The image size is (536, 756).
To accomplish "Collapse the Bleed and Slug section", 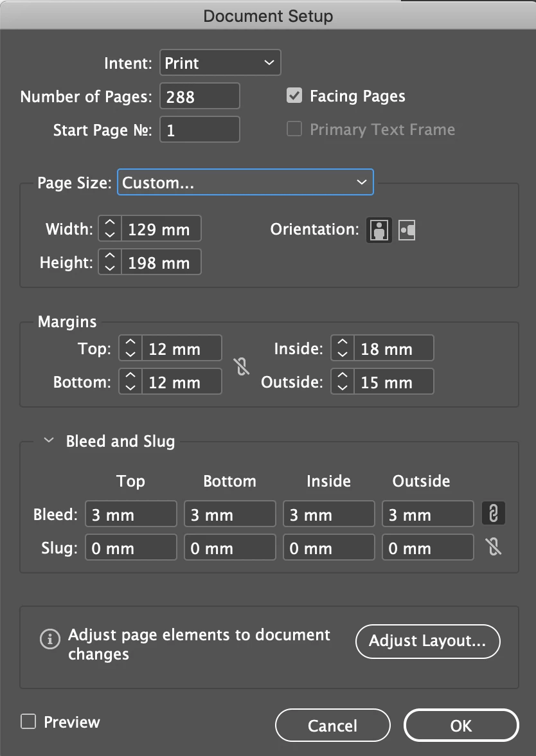I will 48,440.
